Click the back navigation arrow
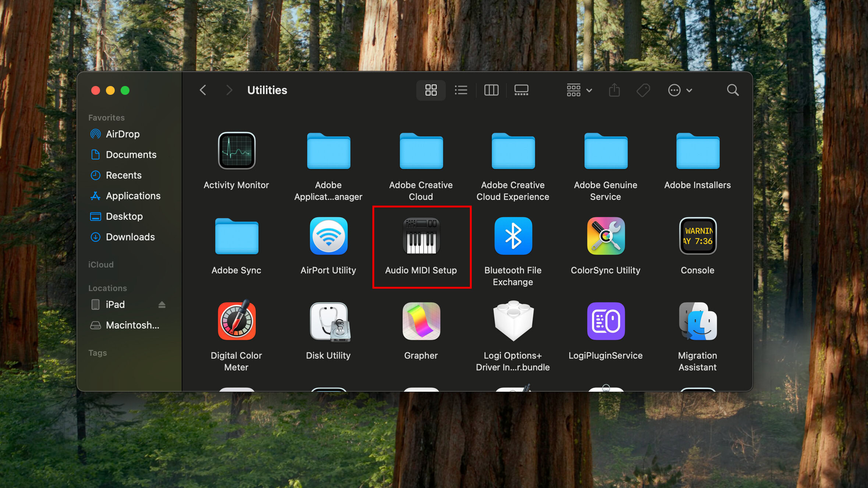The width and height of the screenshot is (868, 488). click(203, 90)
